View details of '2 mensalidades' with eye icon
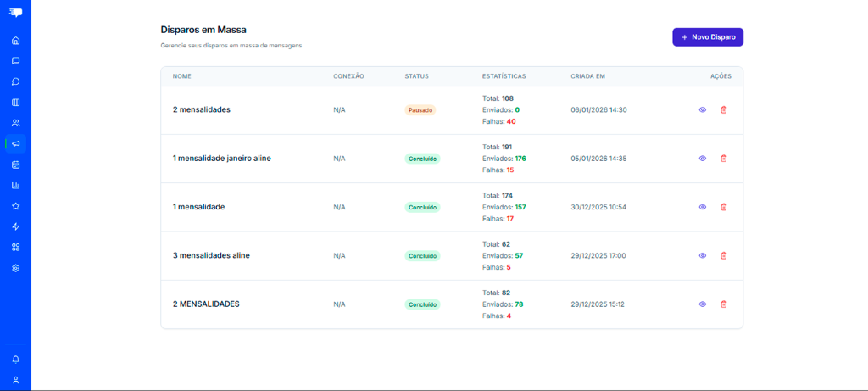The height and width of the screenshot is (391, 868). (702, 109)
